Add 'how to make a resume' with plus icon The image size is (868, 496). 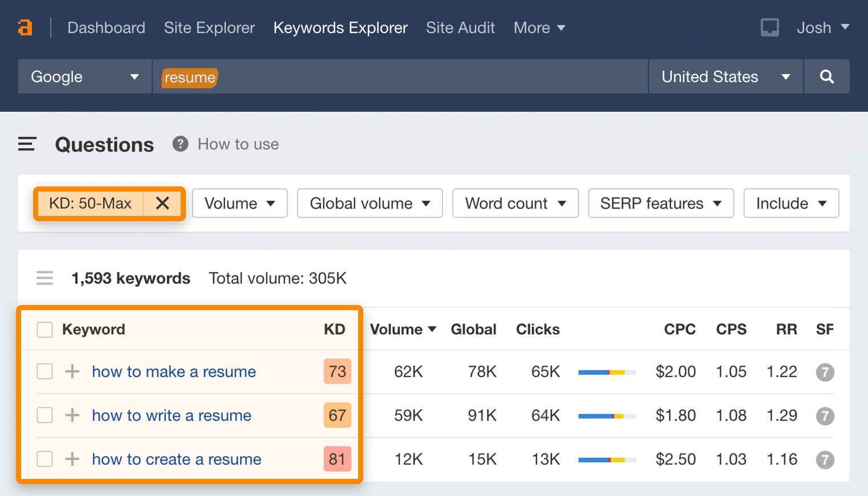click(x=72, y=372)
